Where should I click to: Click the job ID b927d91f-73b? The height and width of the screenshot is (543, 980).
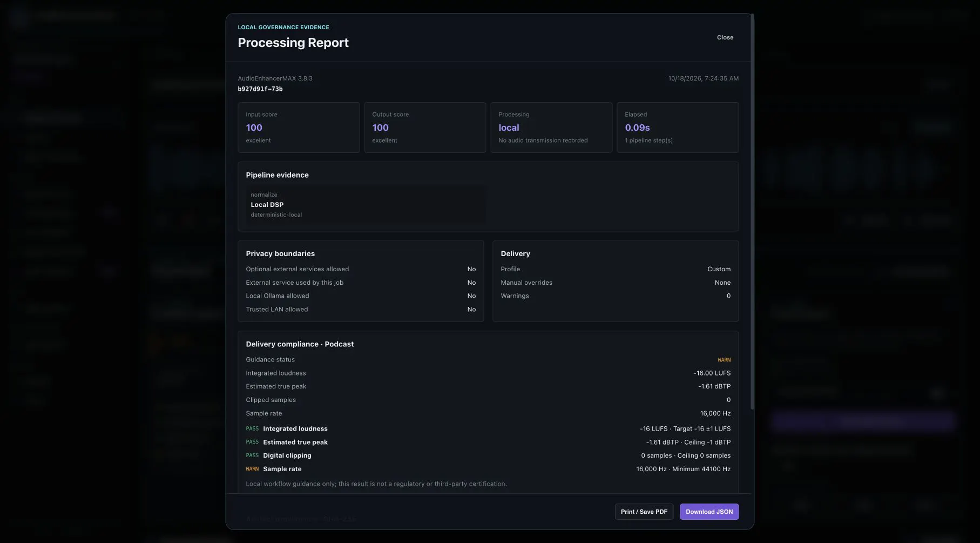tap(260, 89)
